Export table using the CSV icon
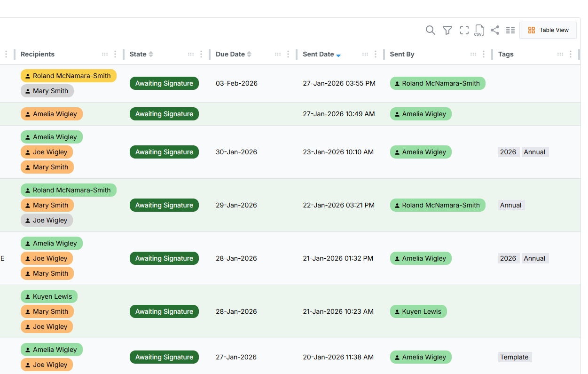This screenshot has width=588, height=374. tap(479, 30)
